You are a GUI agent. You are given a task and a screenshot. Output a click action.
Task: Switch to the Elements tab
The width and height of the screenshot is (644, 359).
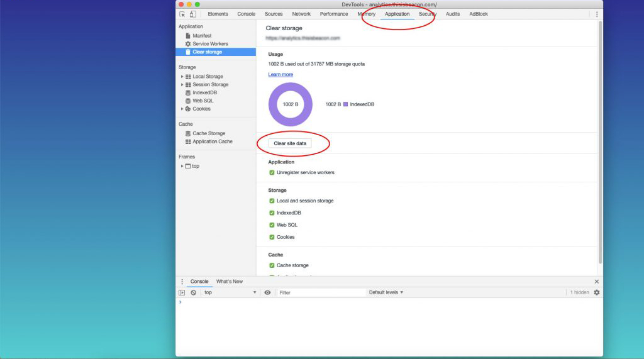tap(218, 14)
